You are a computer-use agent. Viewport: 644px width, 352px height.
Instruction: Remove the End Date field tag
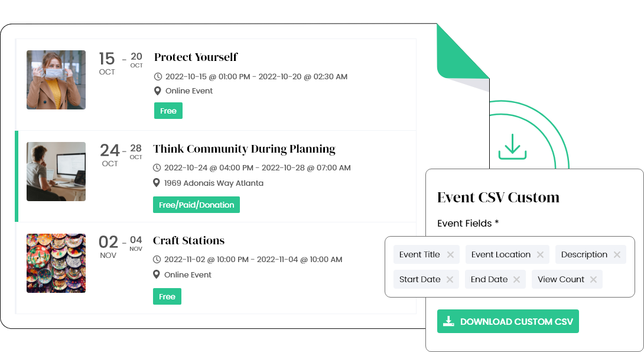click(x=516, y=280)
